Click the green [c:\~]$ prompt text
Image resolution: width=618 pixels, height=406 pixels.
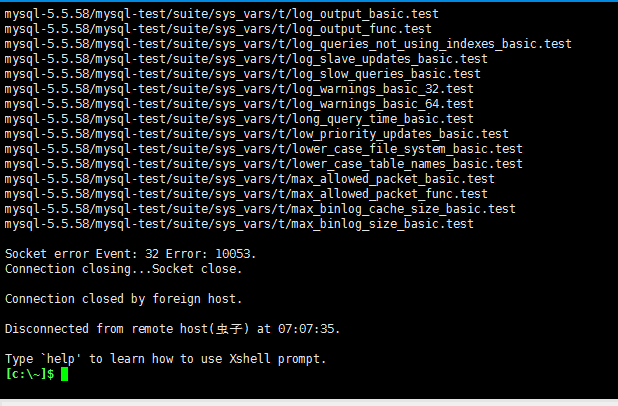point(30,374)
